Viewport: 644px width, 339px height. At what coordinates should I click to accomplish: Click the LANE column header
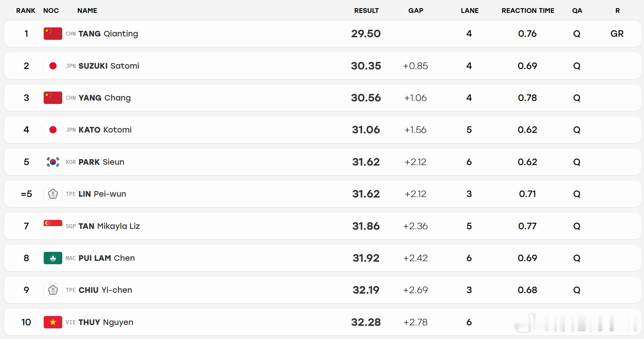click(x=470, y=11)
